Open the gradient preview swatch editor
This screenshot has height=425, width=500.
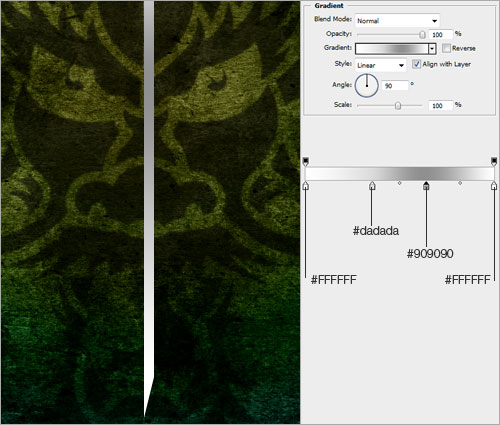point(392,49)
